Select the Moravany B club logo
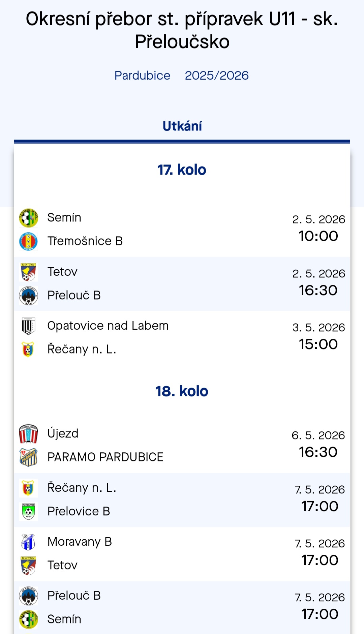364x634 pixels. pos(28,542)
